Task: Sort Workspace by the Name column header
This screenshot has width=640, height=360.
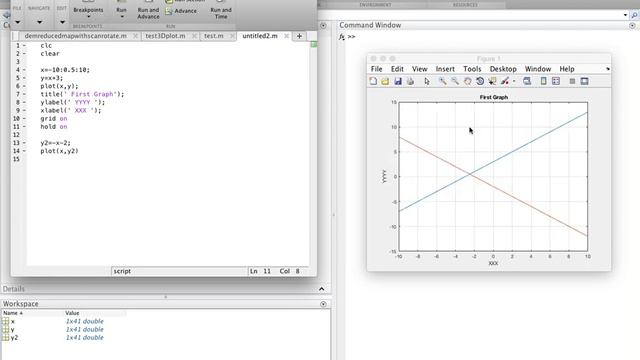Action: [13, 313]
